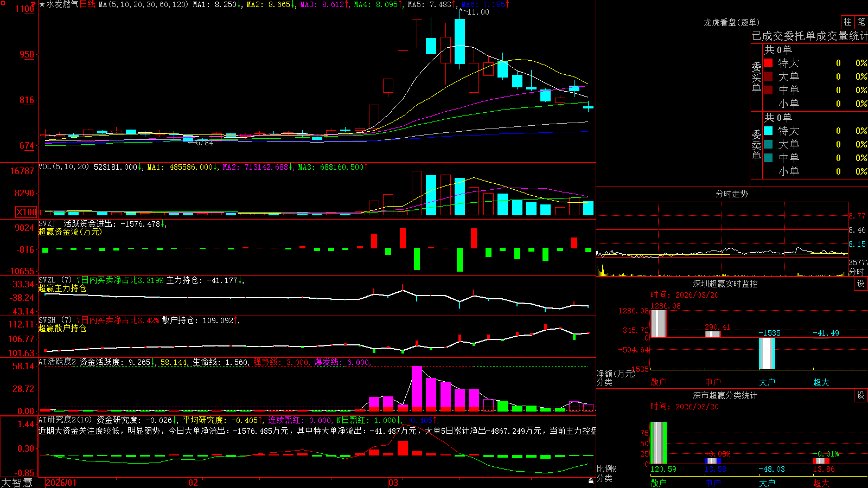Click the 小单 row under 委卖单

(x=815, y=171)
